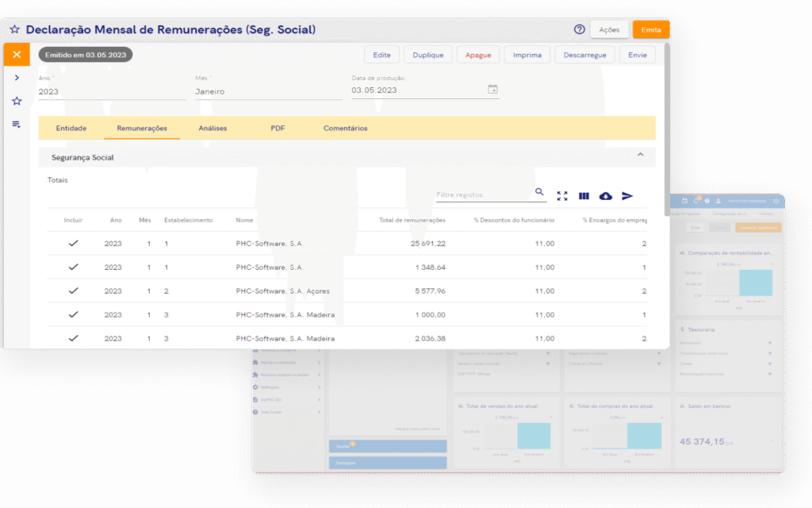The image size is (812, 508).
Task: Expand table to fullscreen view
Action: 562,196
